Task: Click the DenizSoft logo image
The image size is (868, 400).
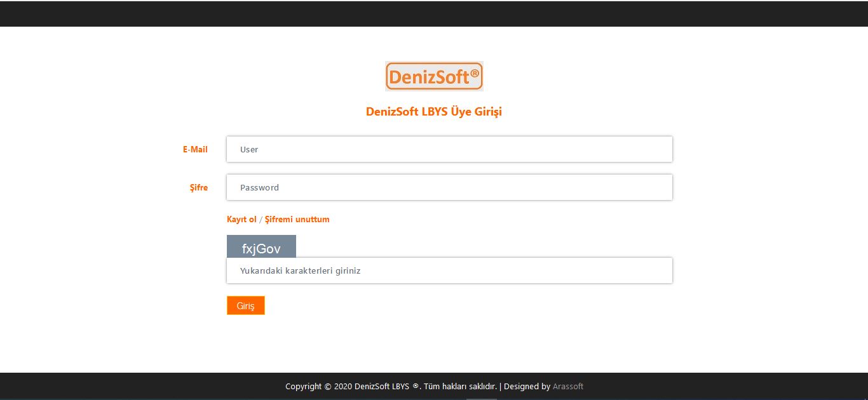Action: pos(434,76)
